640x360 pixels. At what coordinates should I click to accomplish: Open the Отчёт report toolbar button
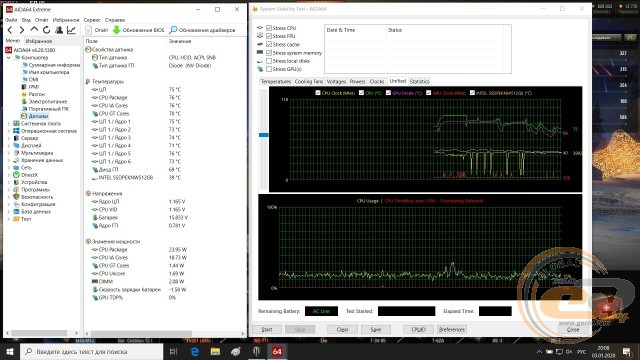click(97, 30)
